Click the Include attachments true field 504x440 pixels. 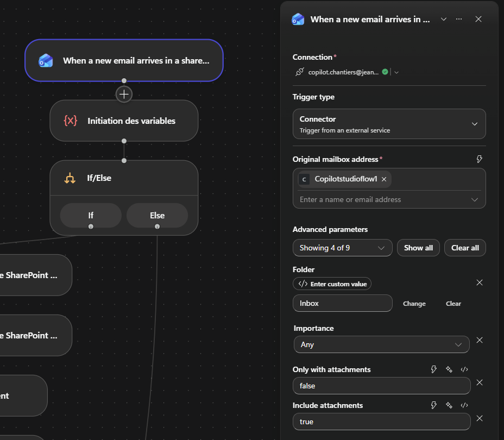coord(382,422)
